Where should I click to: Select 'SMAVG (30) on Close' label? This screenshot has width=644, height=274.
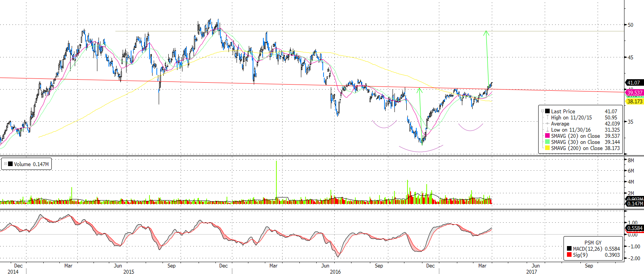(x=575, y=142)
